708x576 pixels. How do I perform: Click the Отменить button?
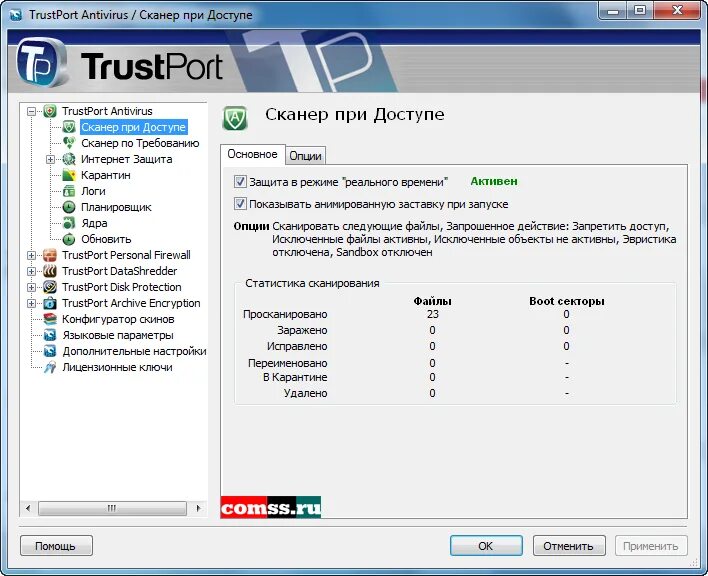(568, 546)
